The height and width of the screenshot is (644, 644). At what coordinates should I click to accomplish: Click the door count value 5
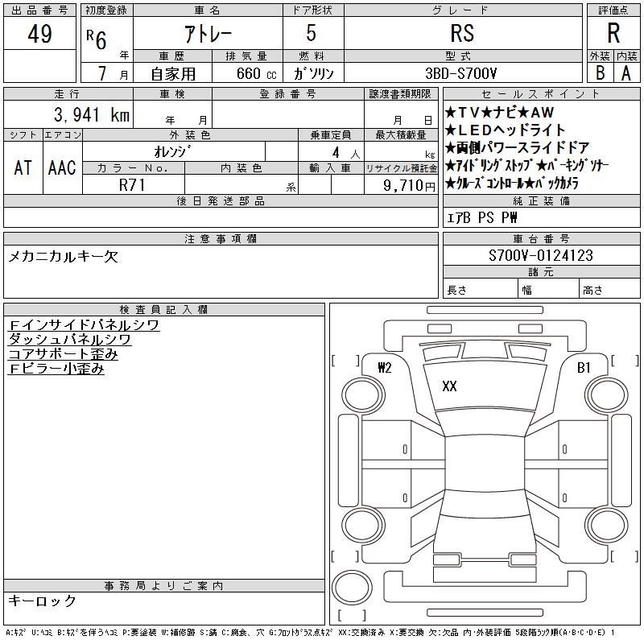click(x=312, y=33)
